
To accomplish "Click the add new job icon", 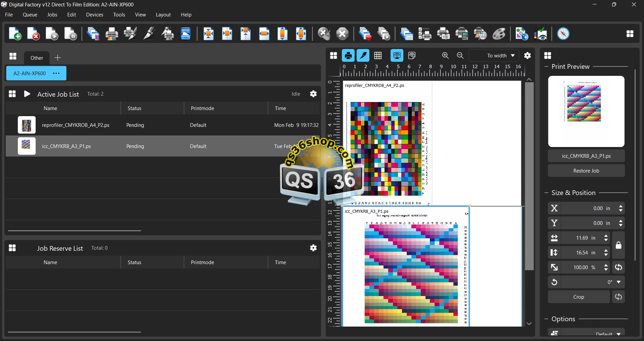I will [15, 34].
